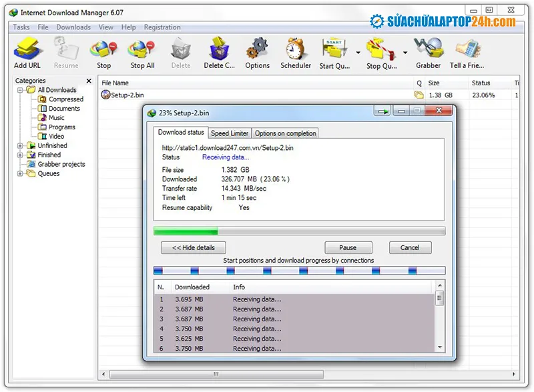Click the Stop Queue toolbar icon

[380, 48]
